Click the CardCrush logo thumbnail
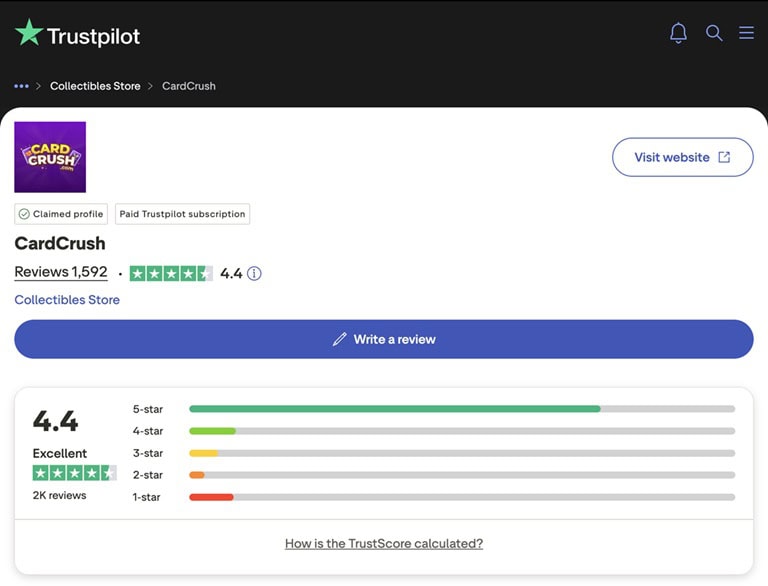768x586 pixels. [x=50, y=157]
